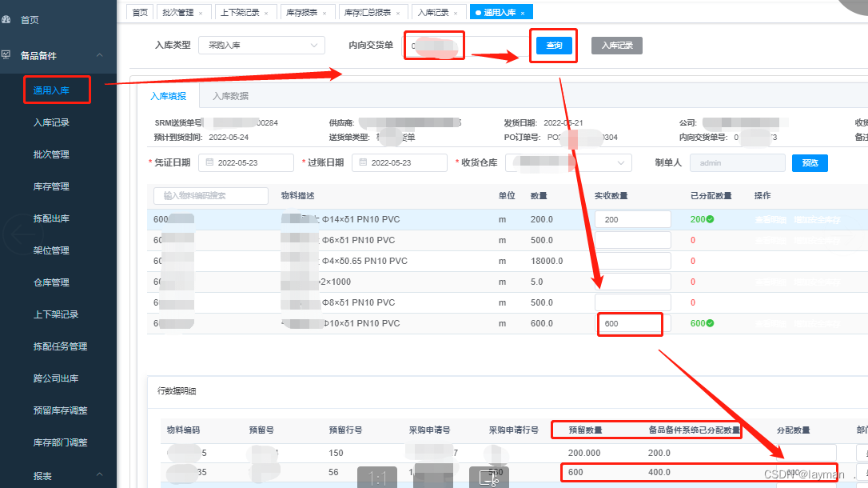Click the green check icon beside 200
Viewport: 868px width, 488px height.
click(710, 219)
